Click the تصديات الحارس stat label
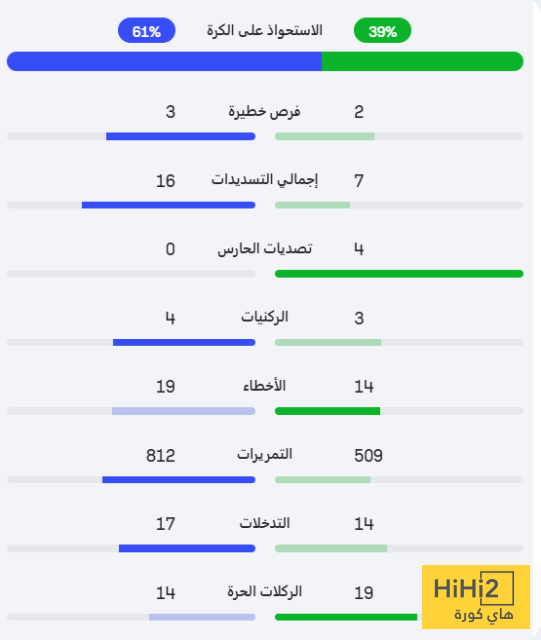Image resolution: width=541 pixels, height=640 pixels. click(265, 249)
